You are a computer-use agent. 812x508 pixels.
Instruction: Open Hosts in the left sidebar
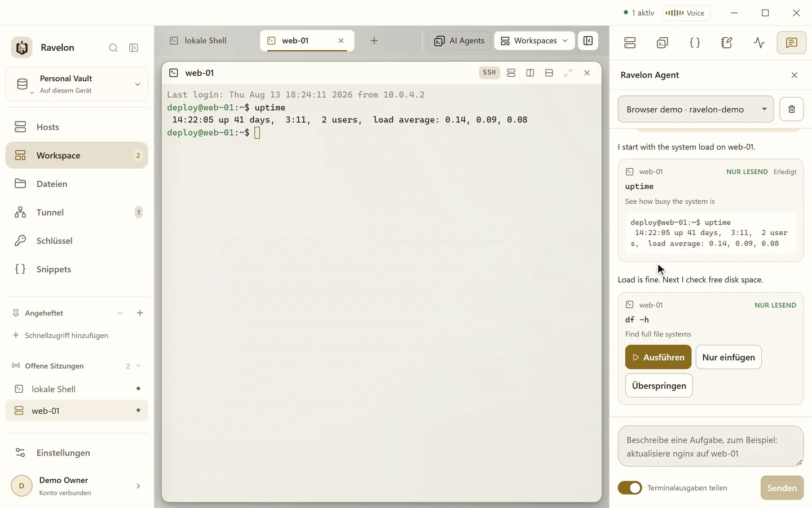[77, 127]
